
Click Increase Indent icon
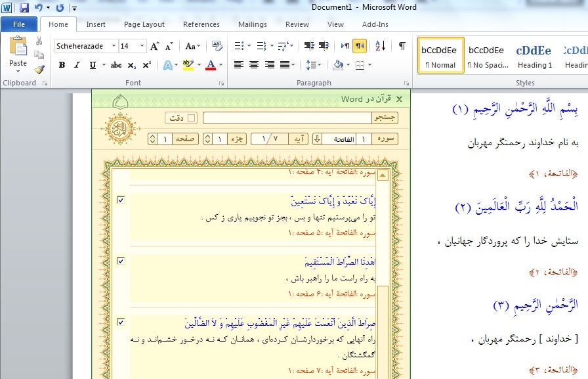(x=324, y=46)
